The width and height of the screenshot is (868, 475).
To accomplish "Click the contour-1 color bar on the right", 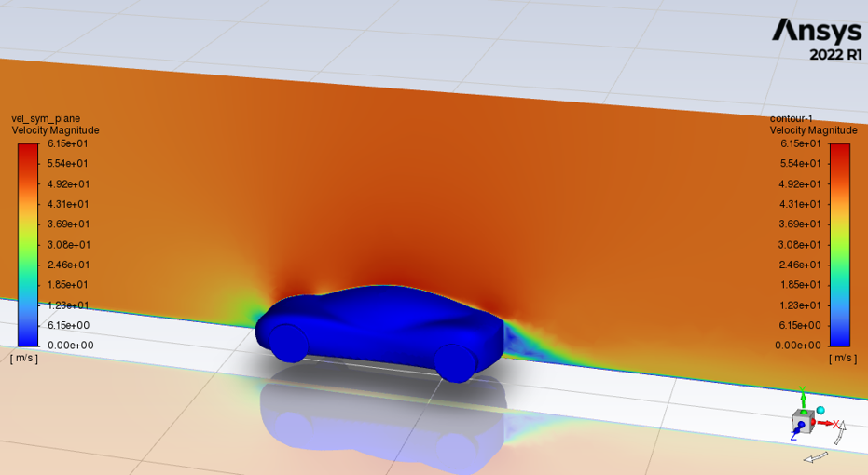I will click(839, 244).
